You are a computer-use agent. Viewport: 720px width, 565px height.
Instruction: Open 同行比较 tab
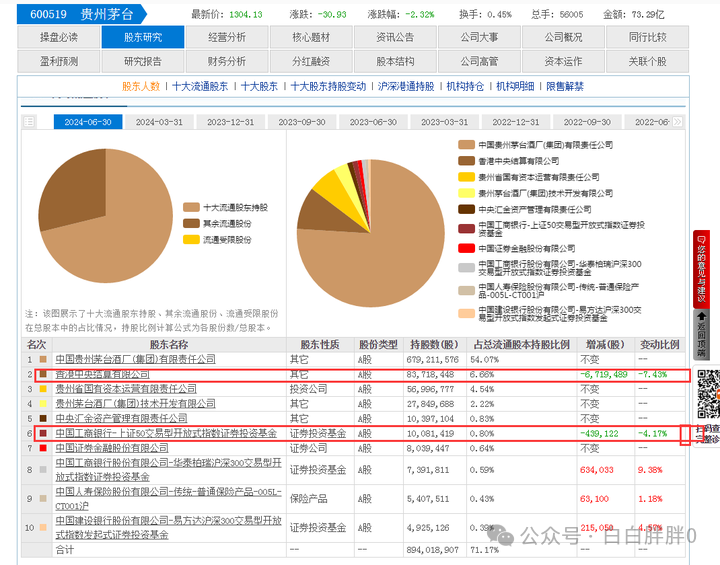click(x=647, y=37)
